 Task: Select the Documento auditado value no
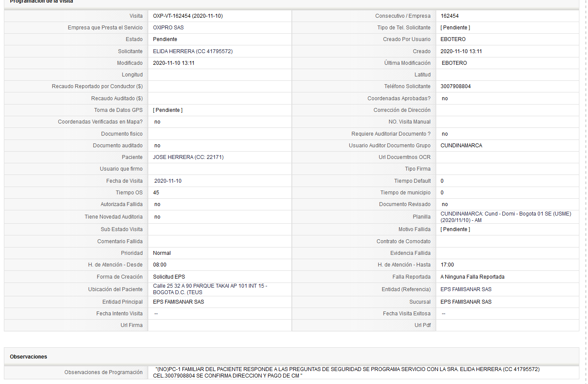pos(157,146)
